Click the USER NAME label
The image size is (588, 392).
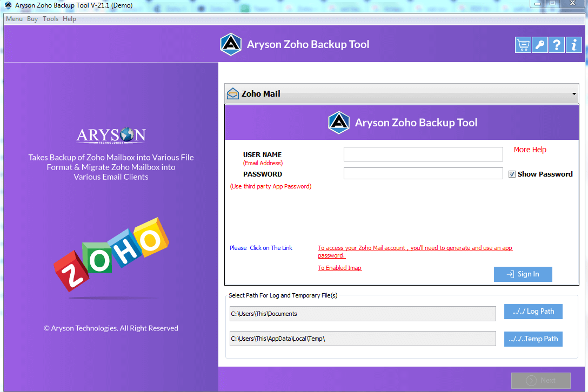262,155
